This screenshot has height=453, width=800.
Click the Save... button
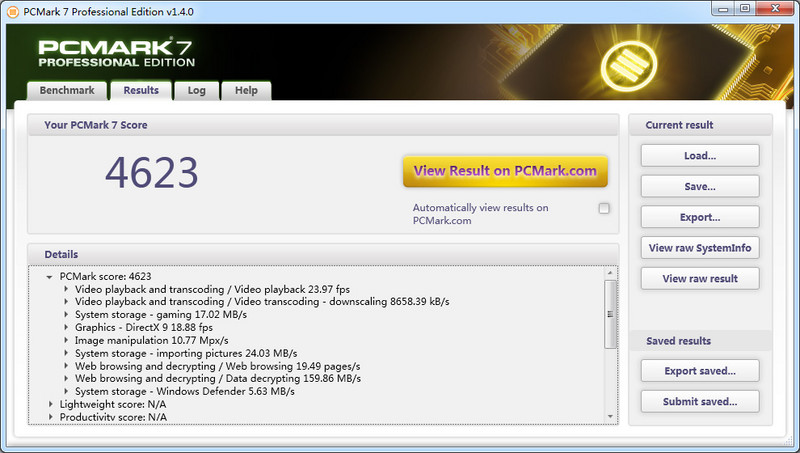click(x=700, y=186)
